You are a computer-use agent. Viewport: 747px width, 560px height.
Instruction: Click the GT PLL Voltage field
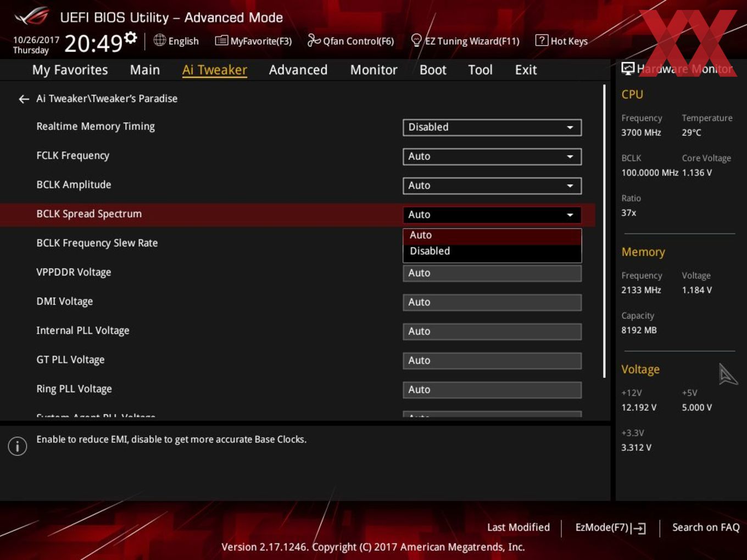pos(492,360)
